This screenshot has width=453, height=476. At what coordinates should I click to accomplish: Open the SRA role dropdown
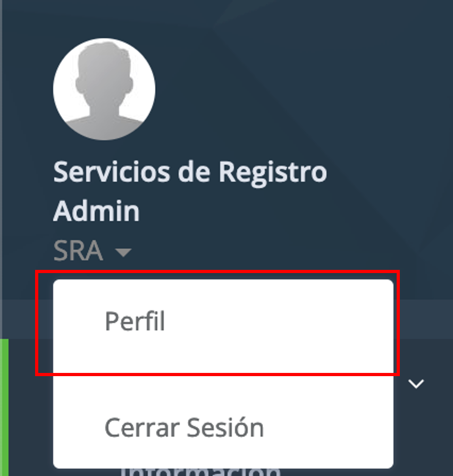point(91,251)
